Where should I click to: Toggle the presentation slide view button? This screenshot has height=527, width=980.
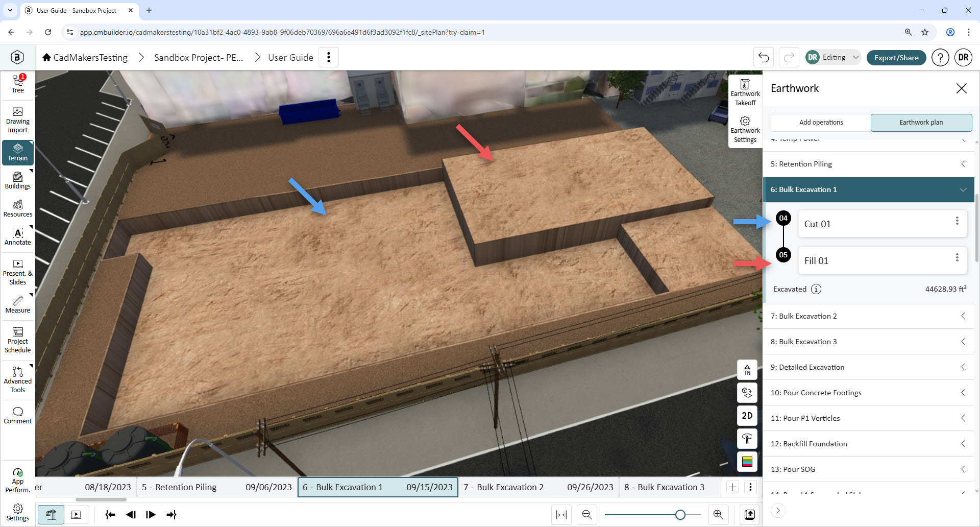click(76, 515)
